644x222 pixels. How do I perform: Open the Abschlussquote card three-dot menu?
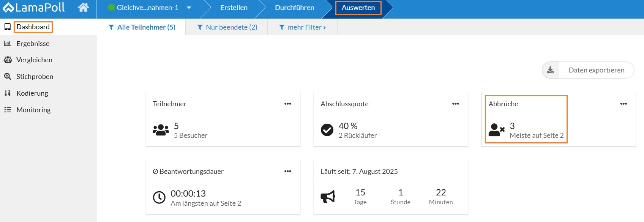click(x=456, y=104)
